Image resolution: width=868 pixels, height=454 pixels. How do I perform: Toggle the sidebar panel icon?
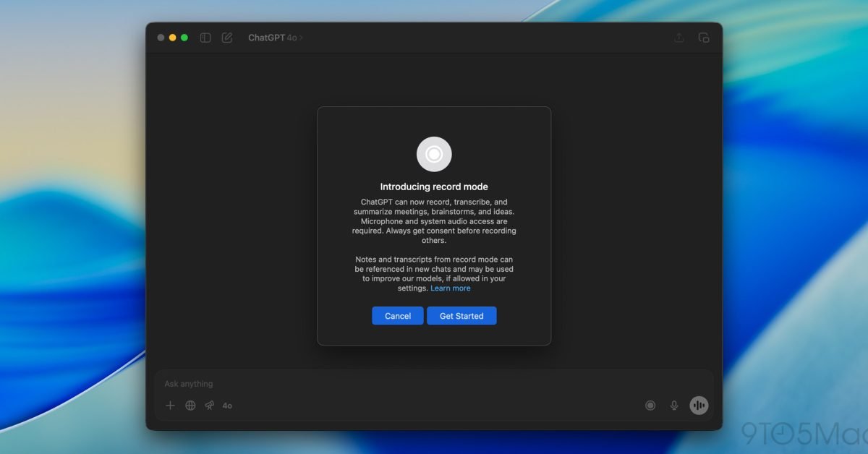(x=205, y=38)
